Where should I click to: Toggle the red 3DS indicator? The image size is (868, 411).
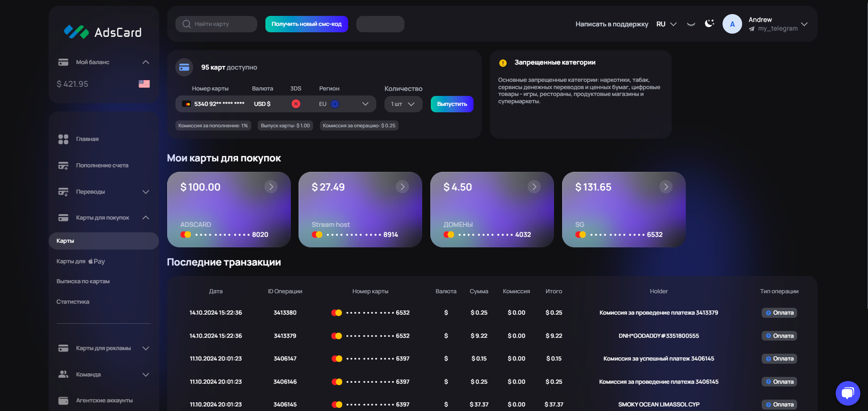tap(296, 104)
